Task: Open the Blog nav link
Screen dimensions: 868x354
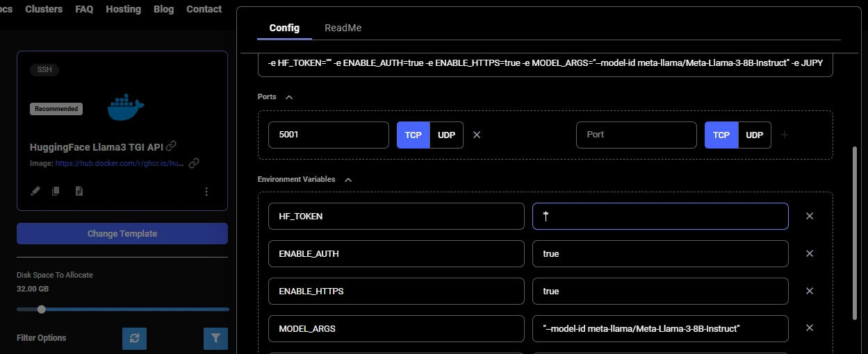Action: (x=163, y=9)
